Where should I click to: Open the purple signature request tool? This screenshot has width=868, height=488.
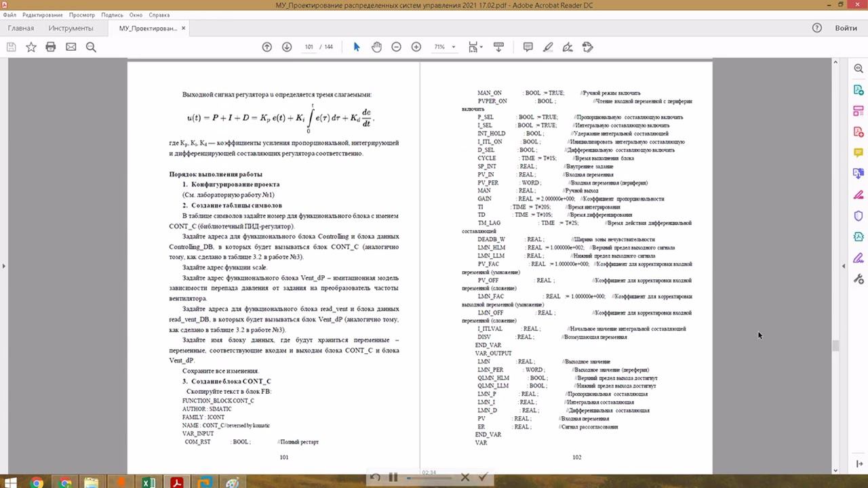pyautogui.click(x=859, y=258)
